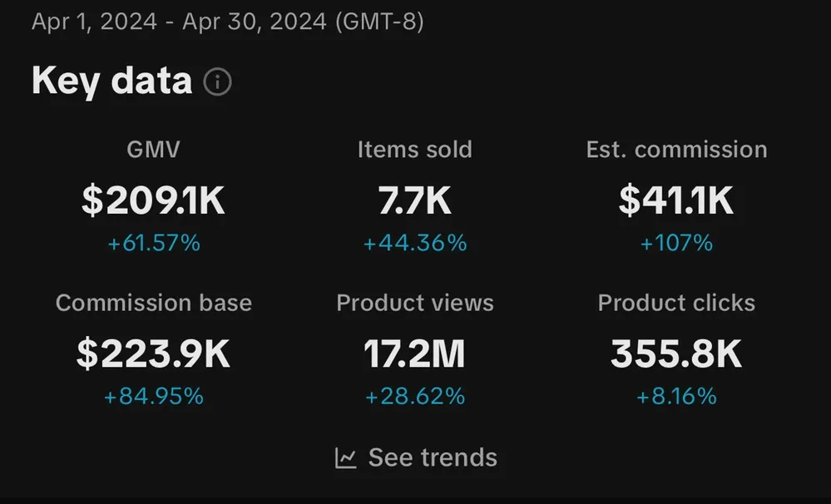Image resolution: width=831 pixels, height=504 pixels.
Task: Click the +84.95% commission base change
Action: click(154, 397)
